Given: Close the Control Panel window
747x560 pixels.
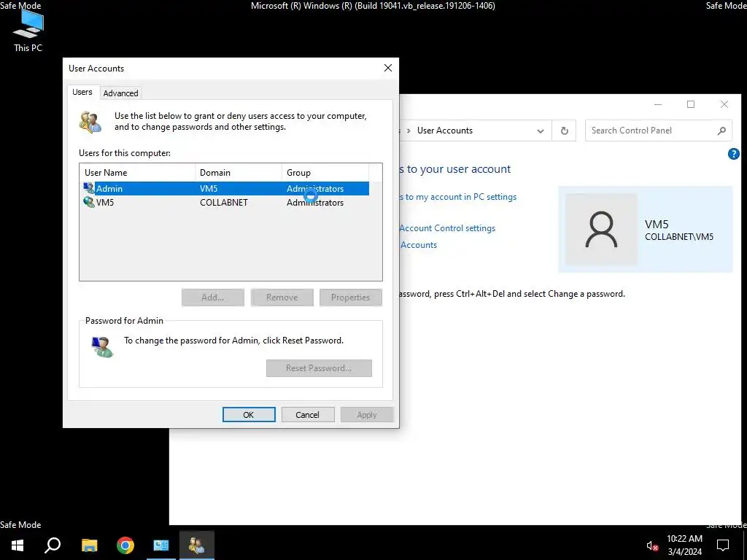Looking at the screenshot, I should (724, 104).
